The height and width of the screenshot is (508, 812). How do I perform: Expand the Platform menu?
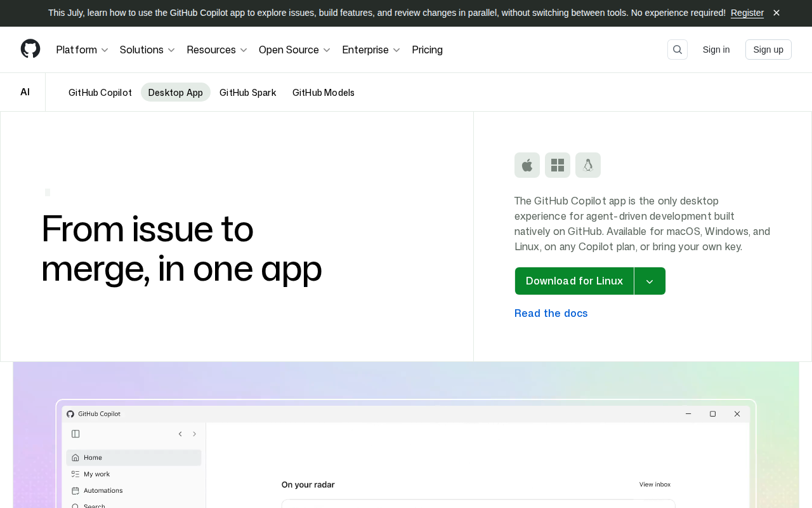(x=82, y=50)
